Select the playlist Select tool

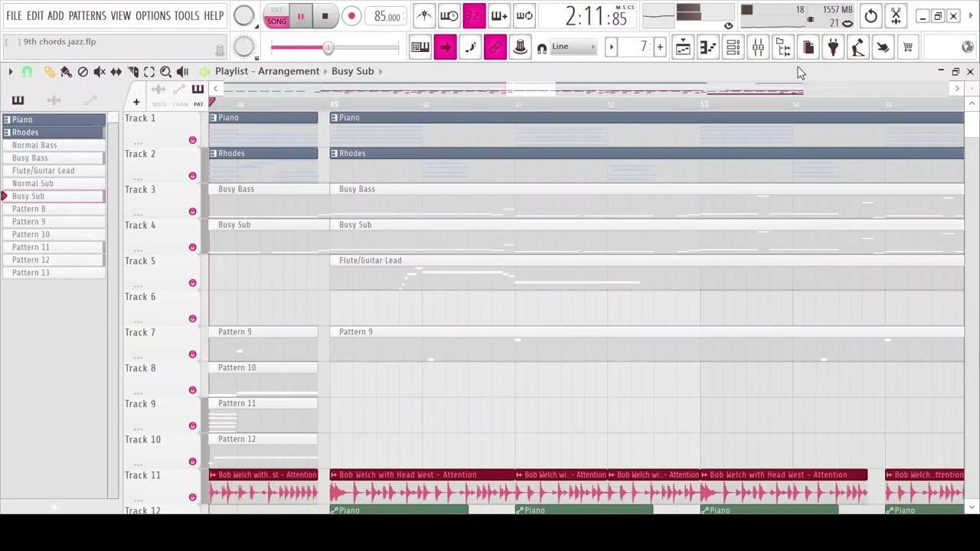(149, 71)
